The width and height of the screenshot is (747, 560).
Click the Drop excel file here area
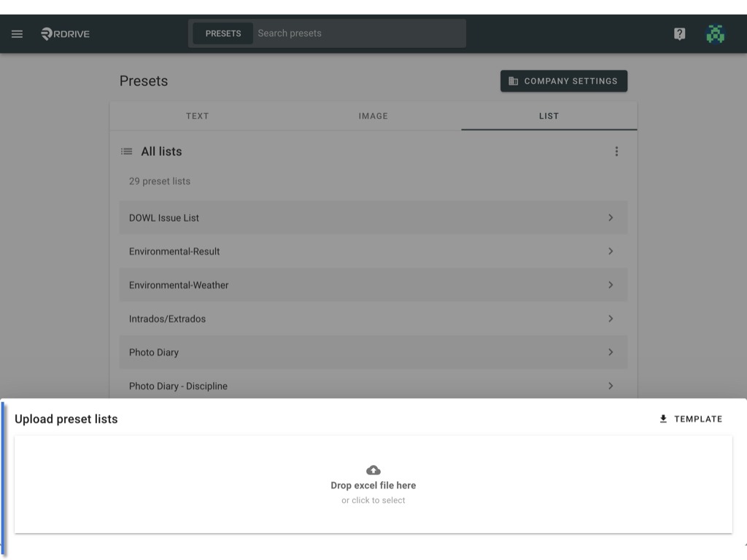point(373,484)
